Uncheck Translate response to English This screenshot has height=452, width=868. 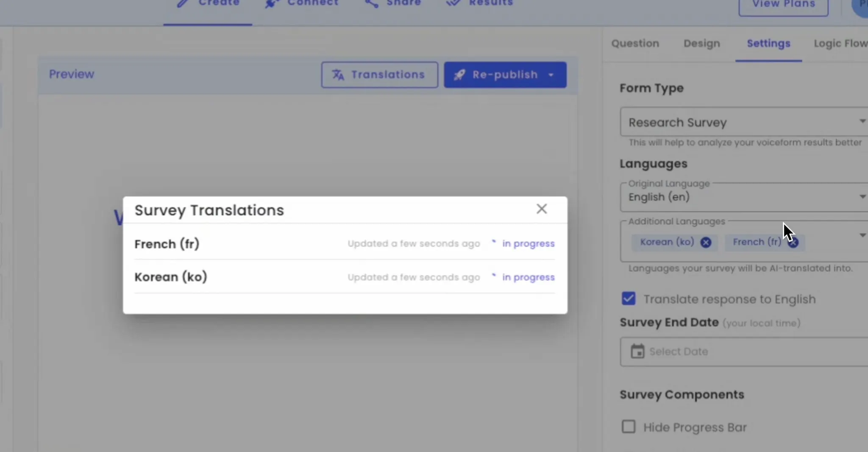(x=629, y=299)
